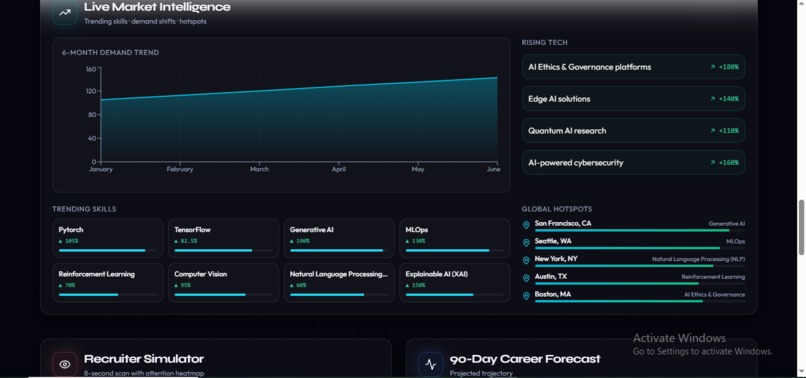The width and height of the screenshot is (806, 378).
Task: Click the Recruiter Simulator eye icon
Action: 65,364
